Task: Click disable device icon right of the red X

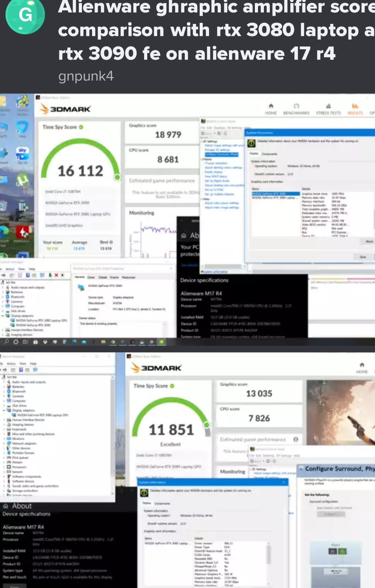Action: point(62,275)
